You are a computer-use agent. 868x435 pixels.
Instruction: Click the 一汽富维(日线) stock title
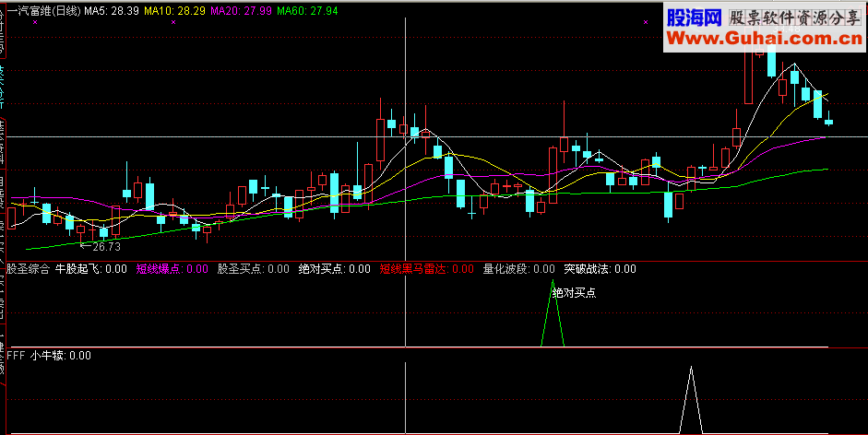43,10
